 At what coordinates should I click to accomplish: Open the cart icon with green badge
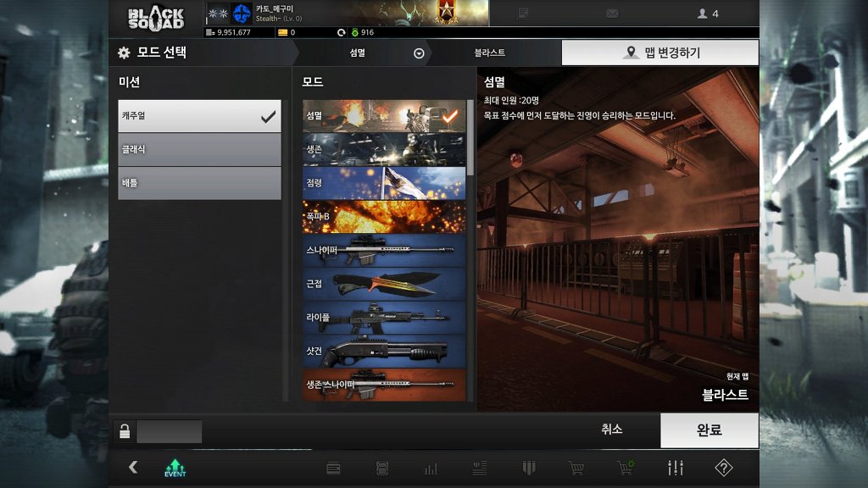pos(626,468)
